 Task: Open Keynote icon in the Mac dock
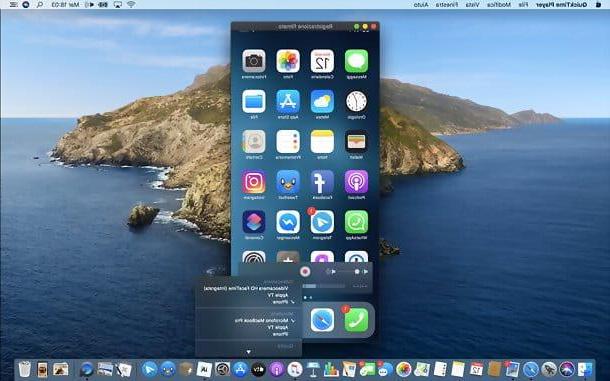tap(313, 369)
